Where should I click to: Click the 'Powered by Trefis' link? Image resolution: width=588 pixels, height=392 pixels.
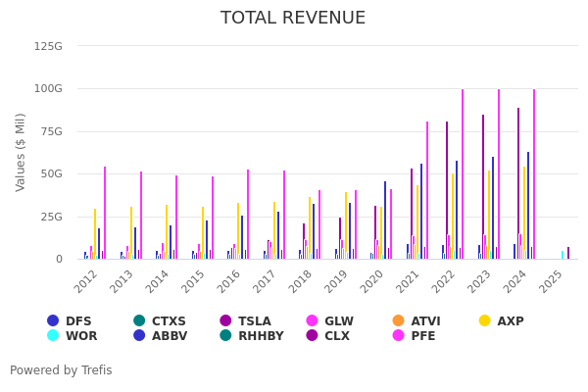[61, 370]
